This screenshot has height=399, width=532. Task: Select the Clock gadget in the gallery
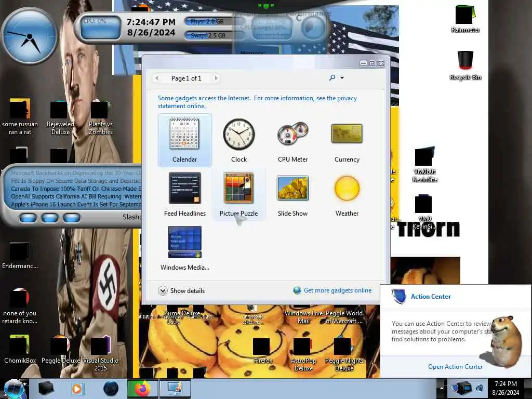pyautogui.click(x=239, y=140)
